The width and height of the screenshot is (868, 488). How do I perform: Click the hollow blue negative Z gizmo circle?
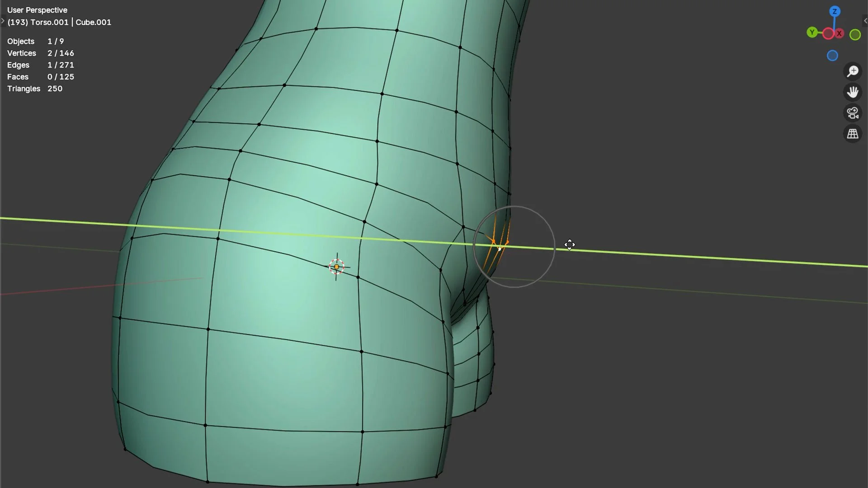pos(832,56)
